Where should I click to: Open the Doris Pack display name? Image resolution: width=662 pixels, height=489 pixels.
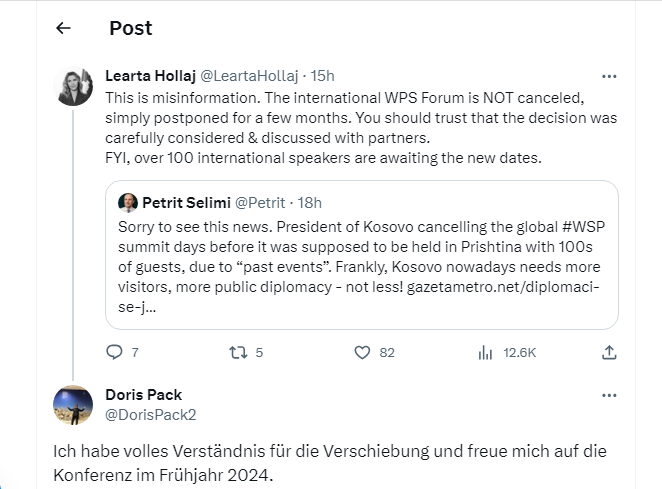point(144,395)
